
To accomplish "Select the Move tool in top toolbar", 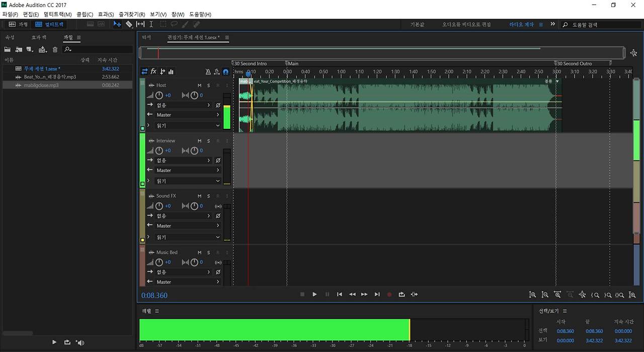I will (117, 24).
